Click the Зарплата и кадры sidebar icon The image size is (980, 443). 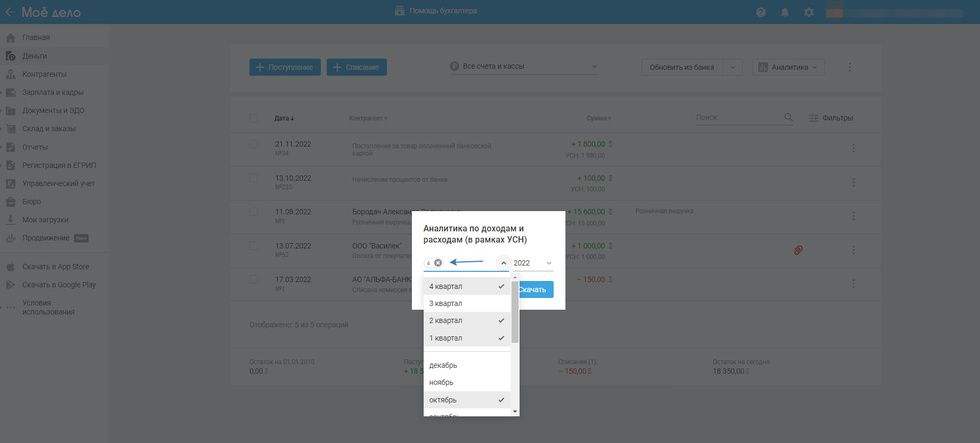pyautogui.click(x=11, y=92)
